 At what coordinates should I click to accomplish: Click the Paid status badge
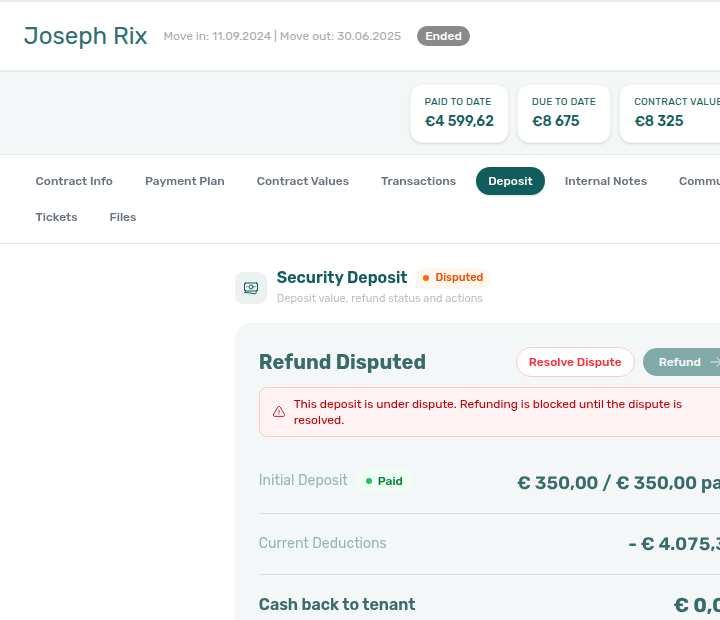(384, 481)
